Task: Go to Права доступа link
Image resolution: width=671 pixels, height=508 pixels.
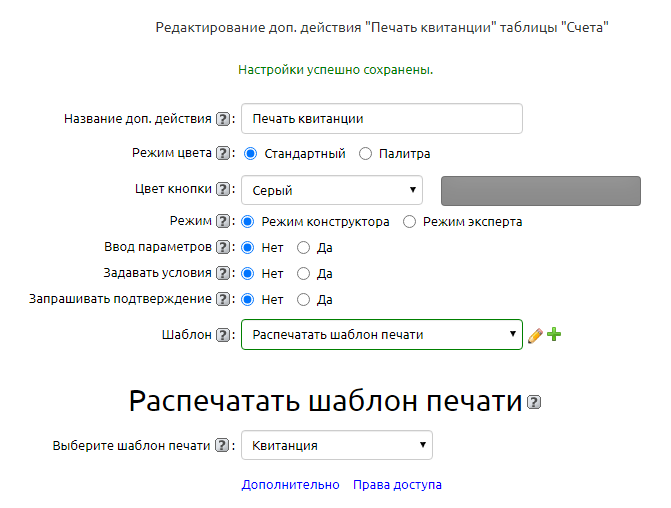Action: pyautogui.click(x=397, y=485)
